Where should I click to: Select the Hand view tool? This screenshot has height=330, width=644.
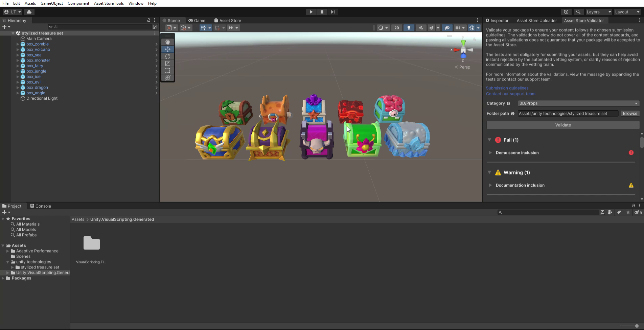pyautogui.click(x=167, y=42)
